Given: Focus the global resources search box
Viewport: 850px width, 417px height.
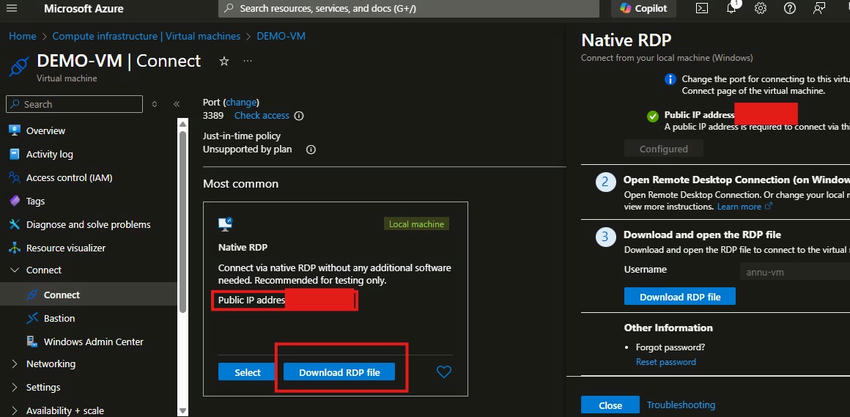Looking at the screenshot, I should tap(409, 9).
